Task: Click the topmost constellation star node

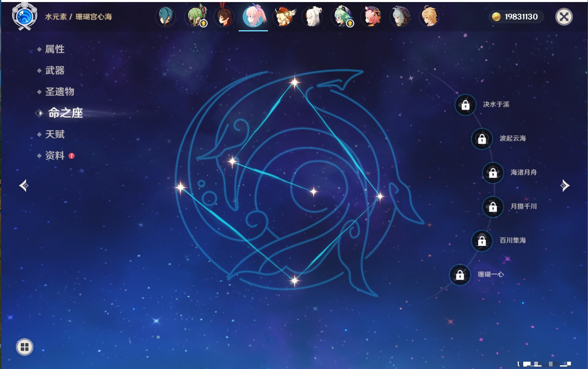Action: pos(294,83)
